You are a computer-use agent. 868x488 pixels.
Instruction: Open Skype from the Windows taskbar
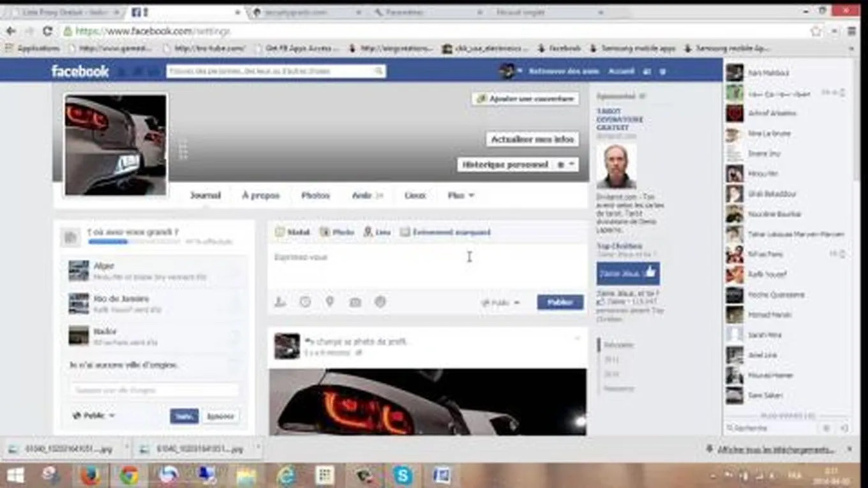pos(402,475)
